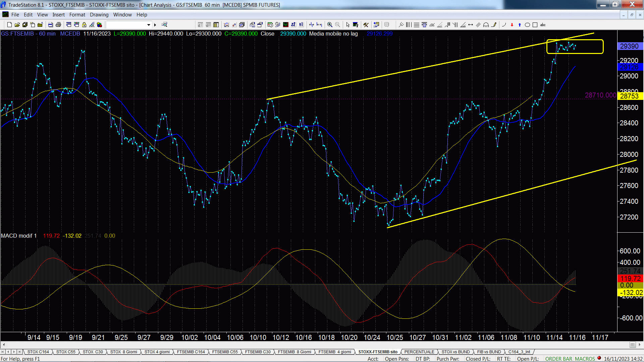Switch to the STOX C55 tab
Viewport: 644px width, 362px height.
click(x=66, y=352)
